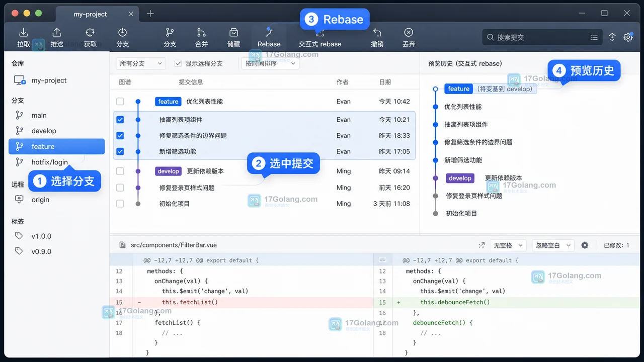Viewport: 644px width, 362px height.
Task: Check the 修复登录页样式问题 commit checkbox
Action: click(120, 188)
